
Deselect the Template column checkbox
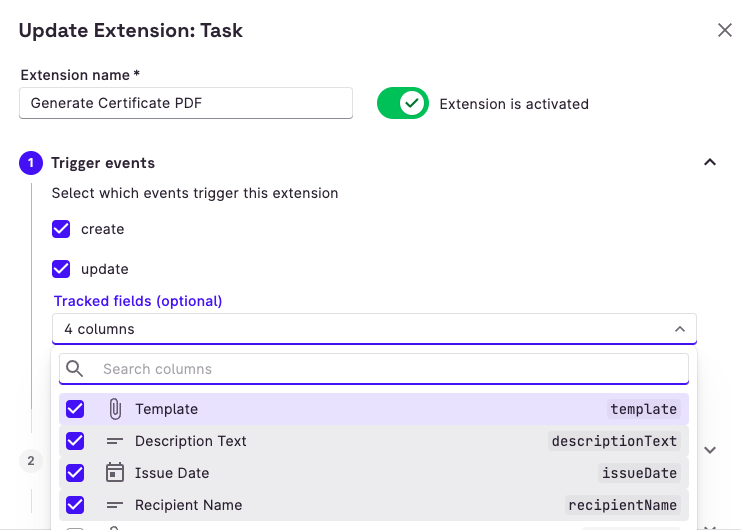click(75, 409)
